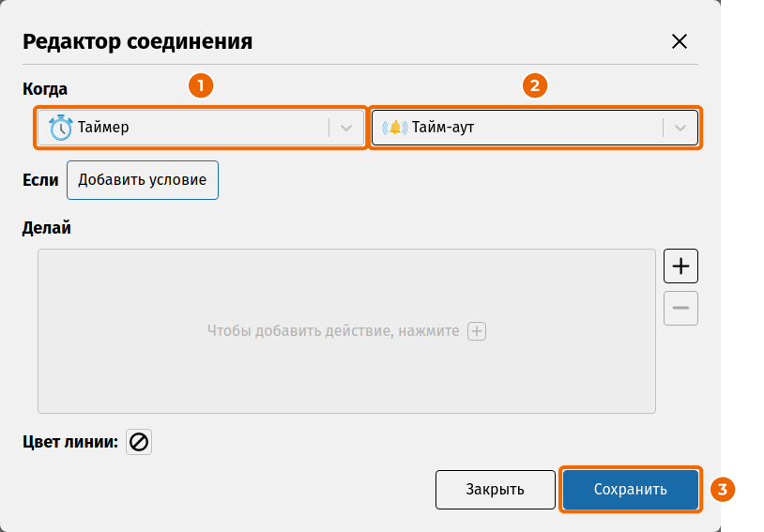Click the orange badge number 2
This screenshot has width=764, height=532.
(x=534, y=85)
